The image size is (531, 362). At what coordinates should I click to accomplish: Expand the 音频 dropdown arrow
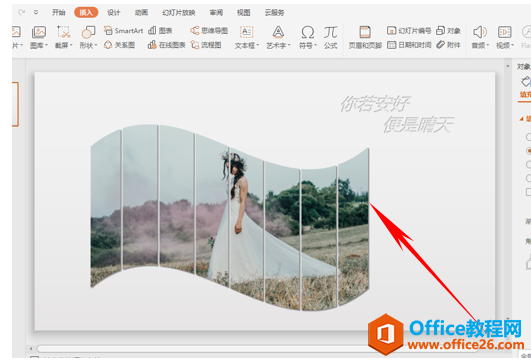click(x=488, y=45)
